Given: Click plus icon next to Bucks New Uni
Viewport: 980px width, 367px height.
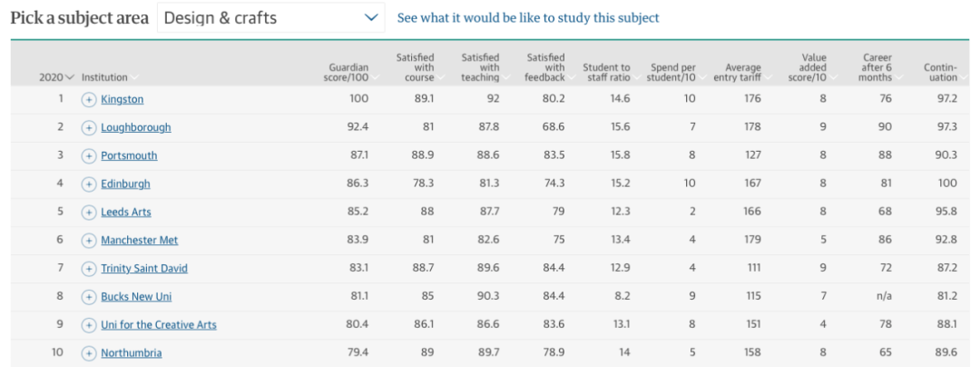Looking at the screenshot, I should [x=89, y=297].
